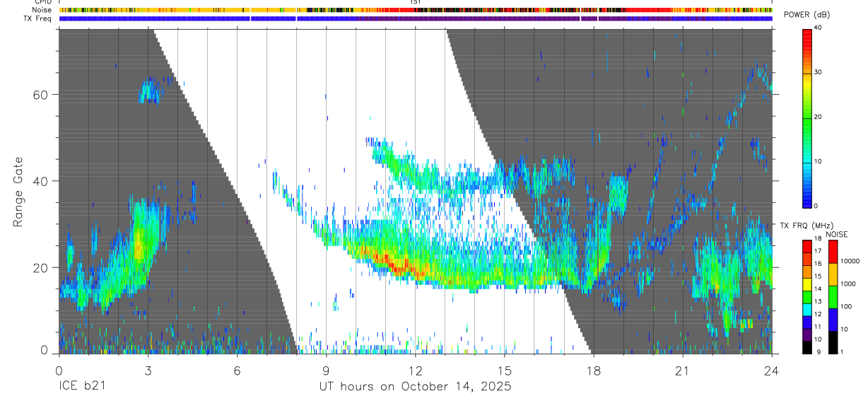Click the noise level strip above the plot
The image size is (868, 401).
[415, 10]
